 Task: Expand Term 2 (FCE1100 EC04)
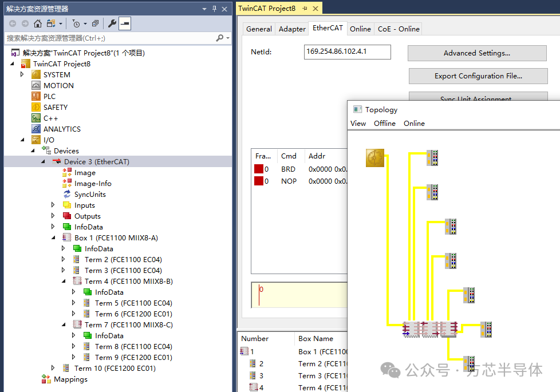click(x=63, y=259)
